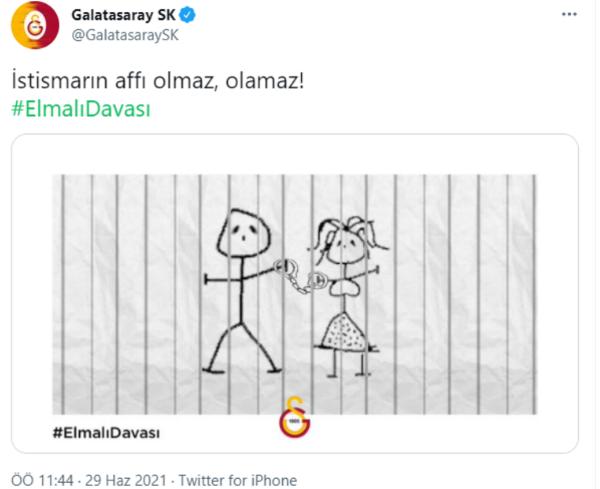This screenshot has height=489, width=600.
Task: Click the green #ElmalıDavası hashtag link
Action: coord(81,109)
